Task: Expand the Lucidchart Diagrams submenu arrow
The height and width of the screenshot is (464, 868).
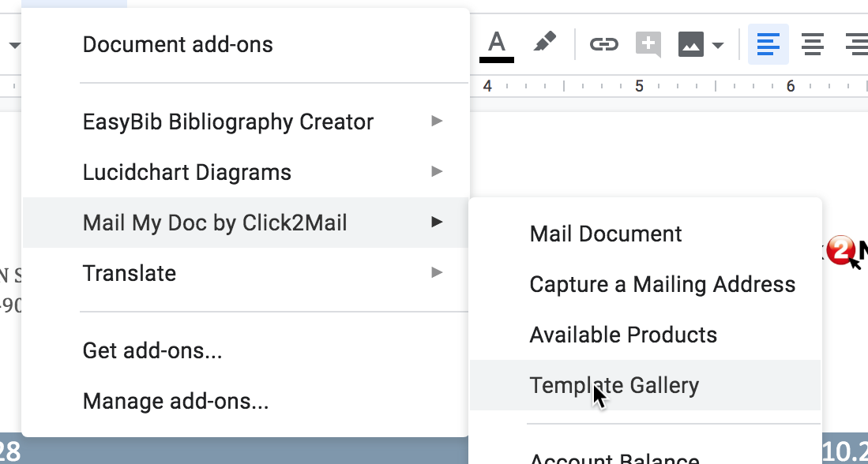Action: [438, 171]
